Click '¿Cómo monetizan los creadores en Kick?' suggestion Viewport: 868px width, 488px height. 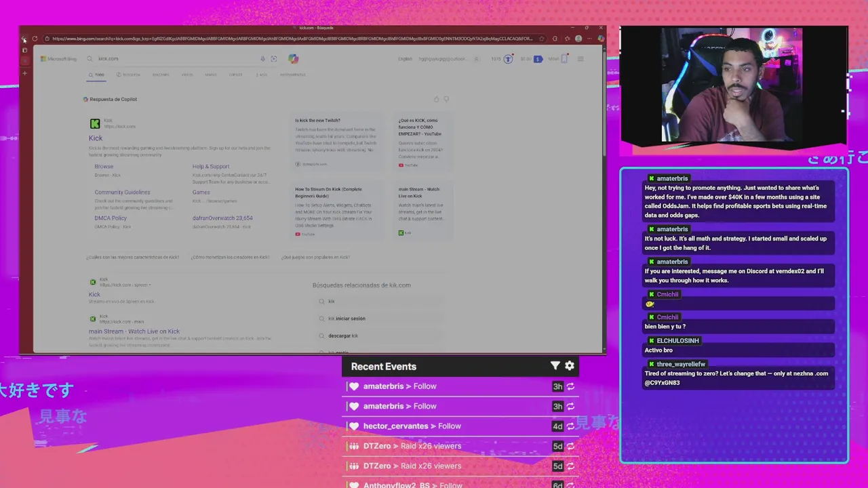point(230,258)
